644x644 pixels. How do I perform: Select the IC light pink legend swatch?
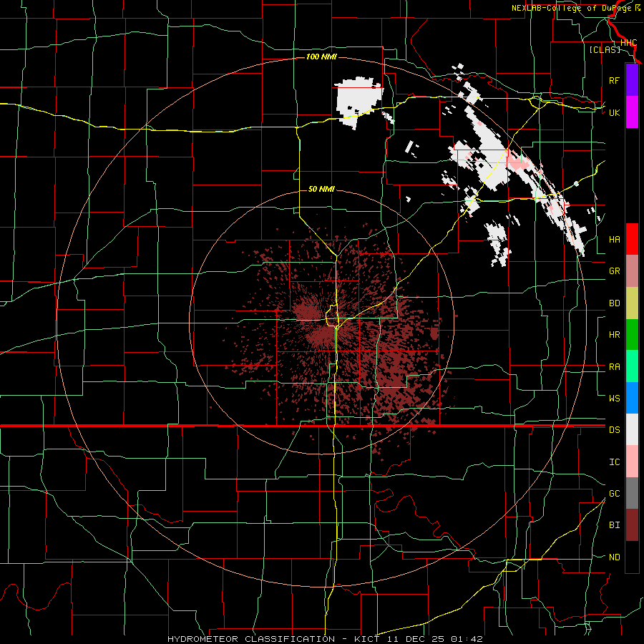[632, 462]
